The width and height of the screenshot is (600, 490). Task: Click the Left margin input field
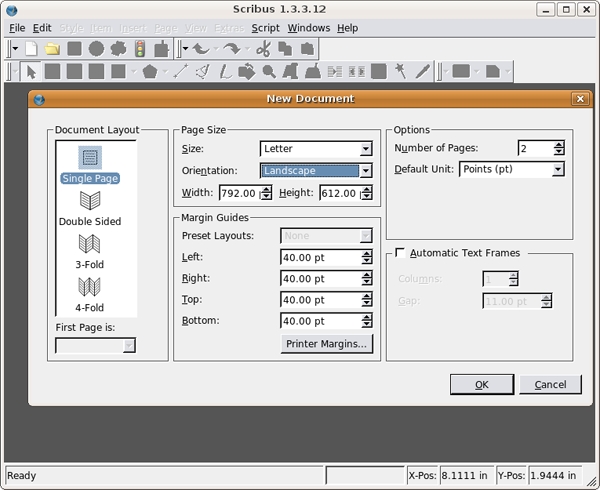[320, 257]
